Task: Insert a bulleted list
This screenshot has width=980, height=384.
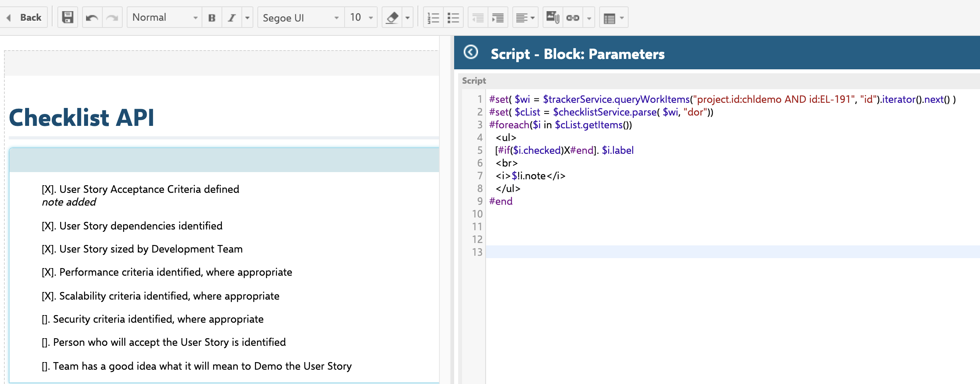Action: pyautogui.click(x=453, y=18)
